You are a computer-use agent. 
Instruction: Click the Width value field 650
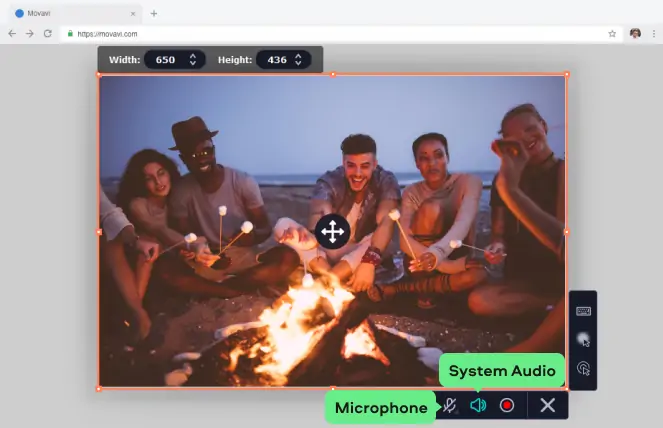[x=165, y=60]
